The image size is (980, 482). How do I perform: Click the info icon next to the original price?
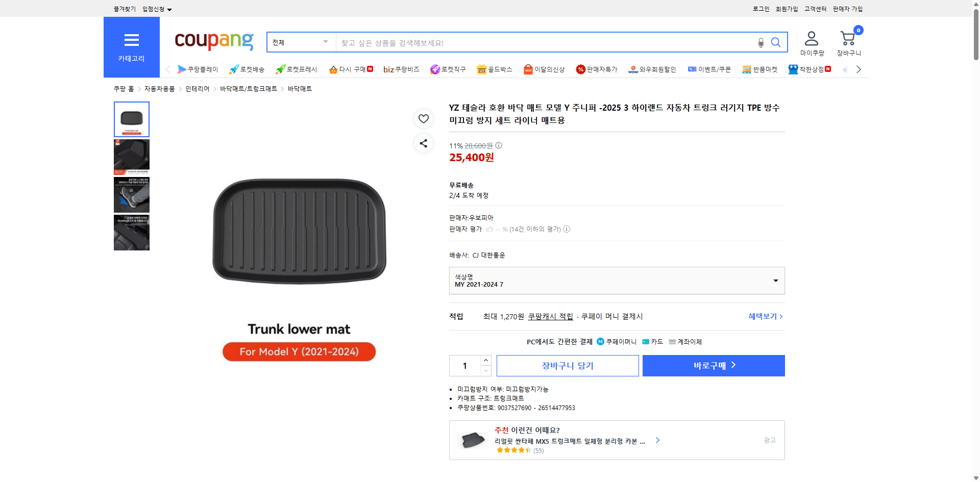click(498, 145)
